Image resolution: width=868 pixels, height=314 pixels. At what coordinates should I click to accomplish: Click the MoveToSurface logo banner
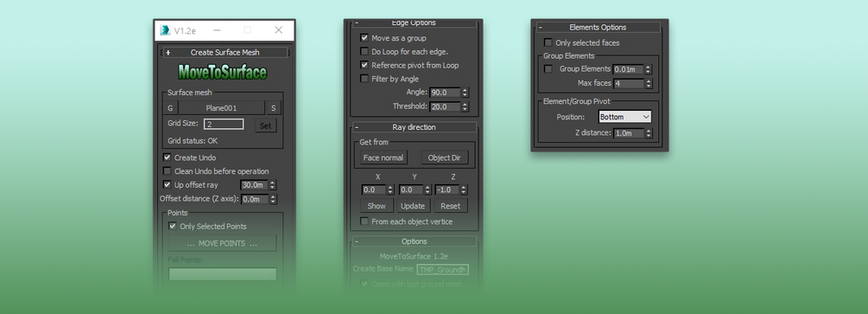(223, 73)
